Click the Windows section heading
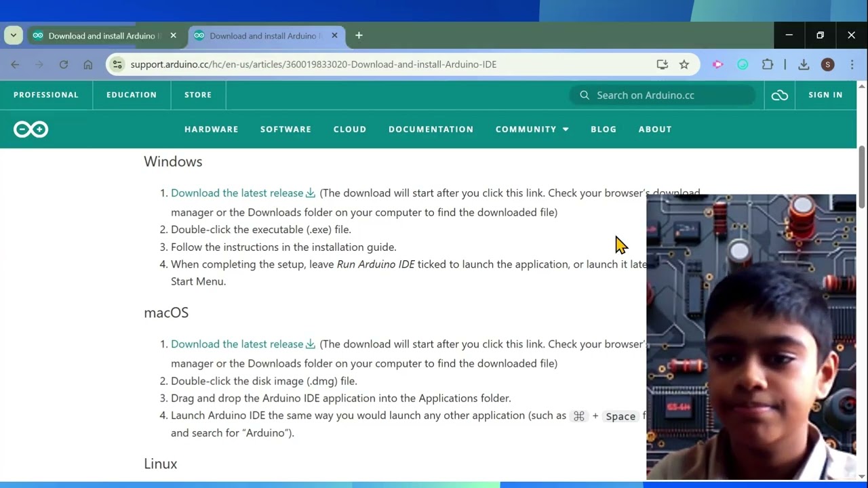This screenshot has height=488, width=868. click(x=173, y=161)
